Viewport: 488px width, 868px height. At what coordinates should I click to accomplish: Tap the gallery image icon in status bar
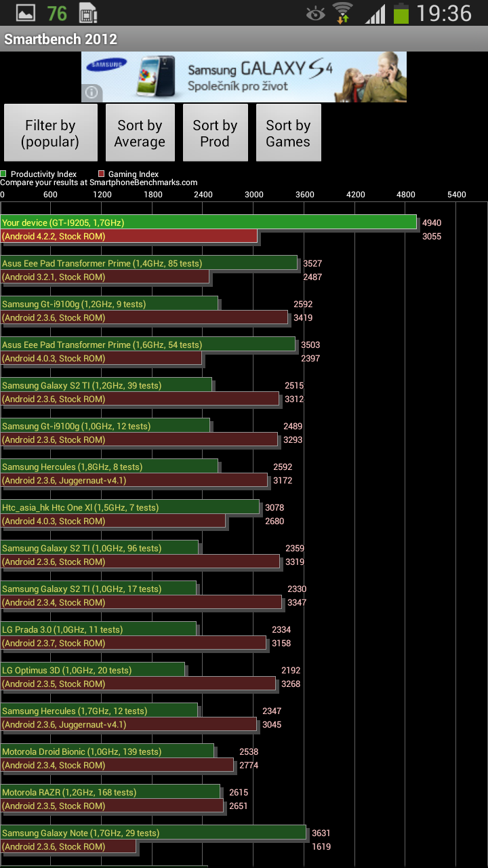pyautogui.click(x=26, y=13)
